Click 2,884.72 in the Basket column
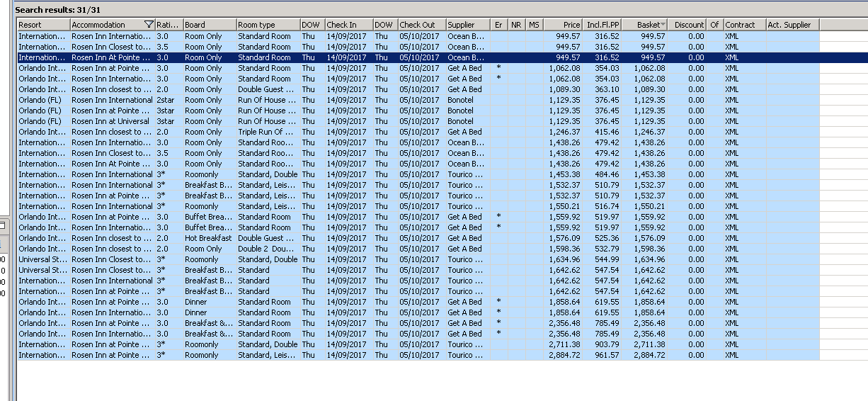 click(649, 355)
